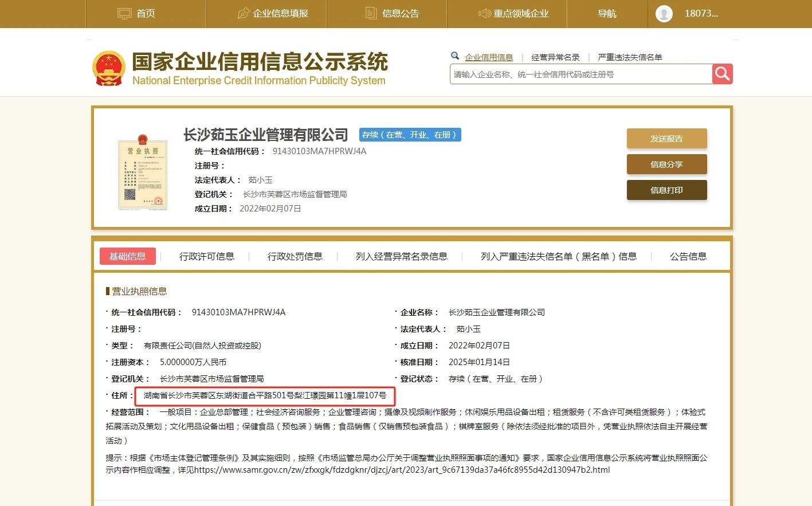Click the key-sector enterprise megaphone icon
The image size is (812, 506).
(485, 13)
